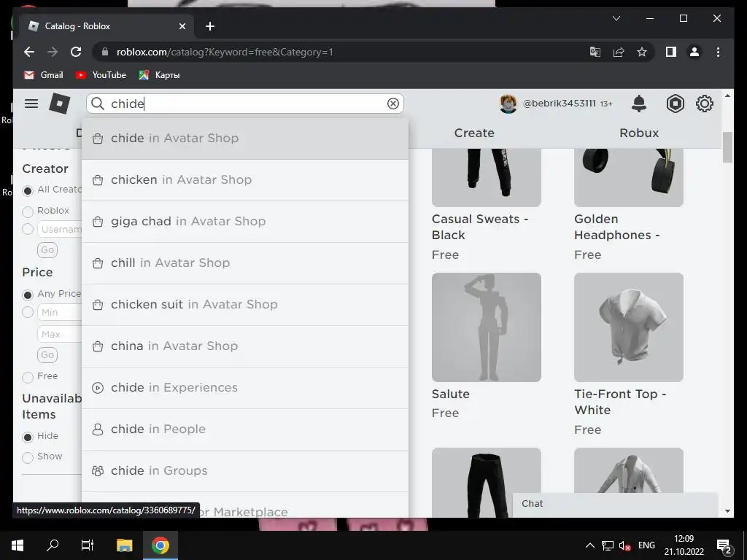Open Windows taskbar search

53,545
